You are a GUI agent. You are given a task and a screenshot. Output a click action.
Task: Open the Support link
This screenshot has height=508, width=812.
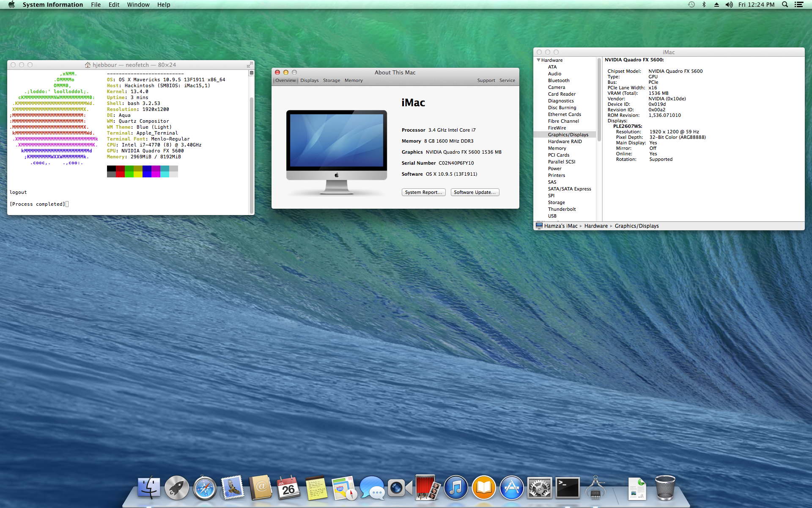[486, 80]
